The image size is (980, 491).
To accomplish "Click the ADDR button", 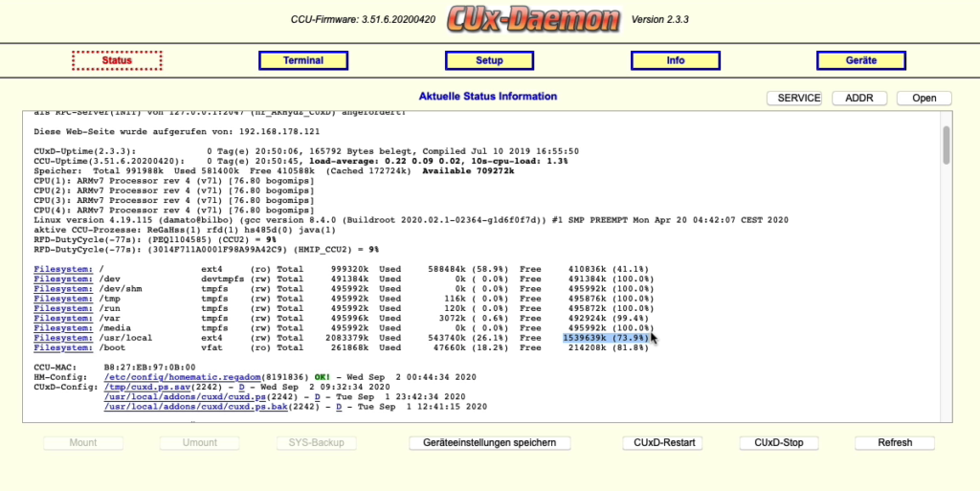I will pos(860,98).
